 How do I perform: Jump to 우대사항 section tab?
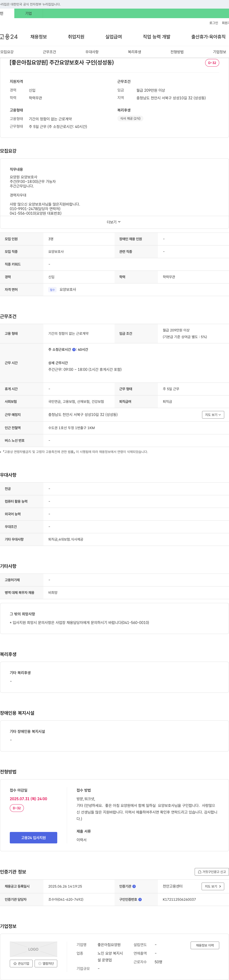[92, 52]
